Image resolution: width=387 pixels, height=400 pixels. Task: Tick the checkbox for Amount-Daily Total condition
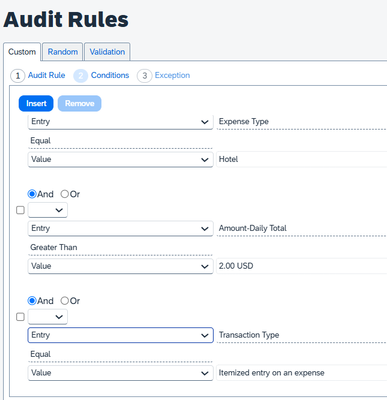[x=20, y=210]
